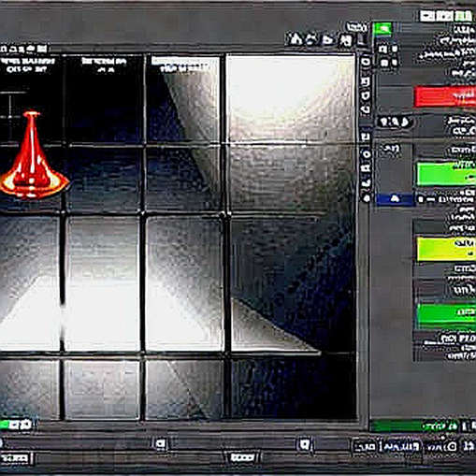
Task: Toggle the upper-left small square in panel grid
Action: pos(382,50)
